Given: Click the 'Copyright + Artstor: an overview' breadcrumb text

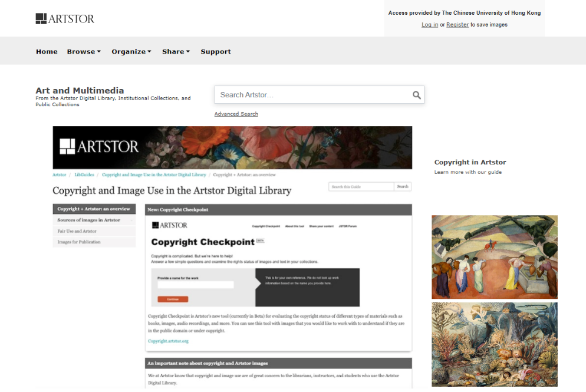Looking at the screenshot, I should tap(245, 174).
